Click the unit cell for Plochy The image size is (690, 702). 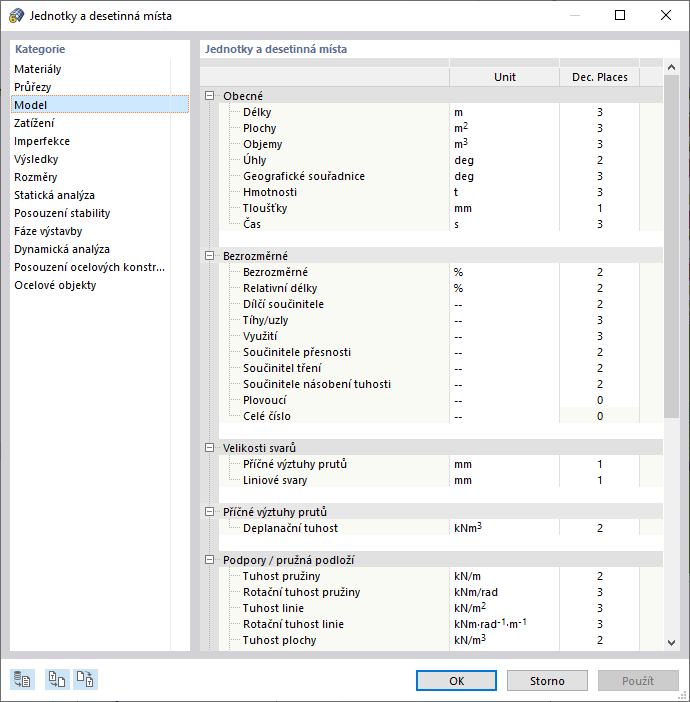(x=505, y=128)
